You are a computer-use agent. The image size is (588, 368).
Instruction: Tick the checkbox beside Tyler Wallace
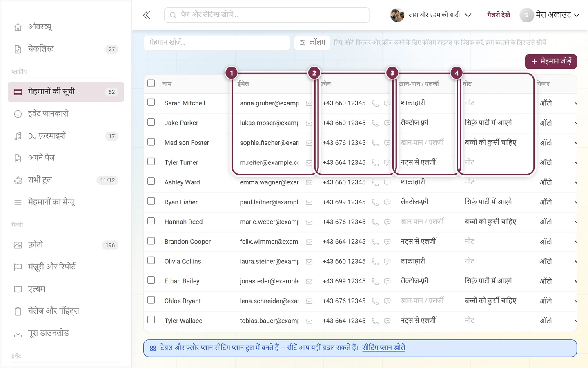tap(151, 320)
